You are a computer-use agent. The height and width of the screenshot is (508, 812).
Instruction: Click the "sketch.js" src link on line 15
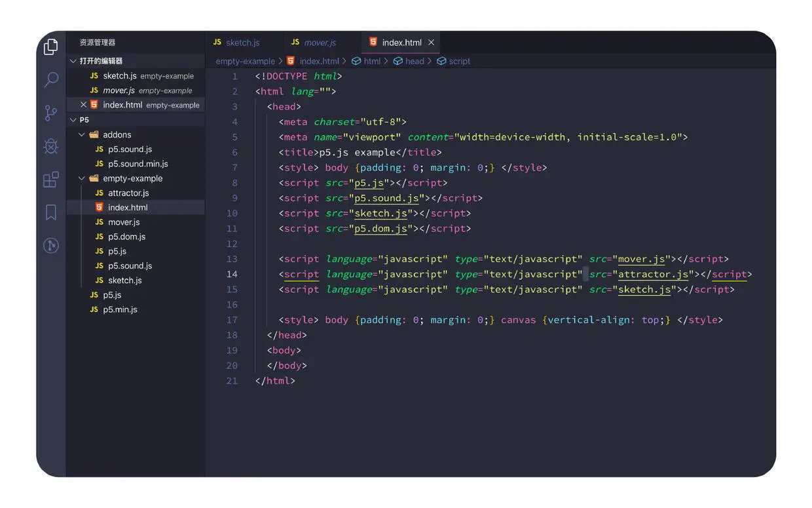(644, 289)
